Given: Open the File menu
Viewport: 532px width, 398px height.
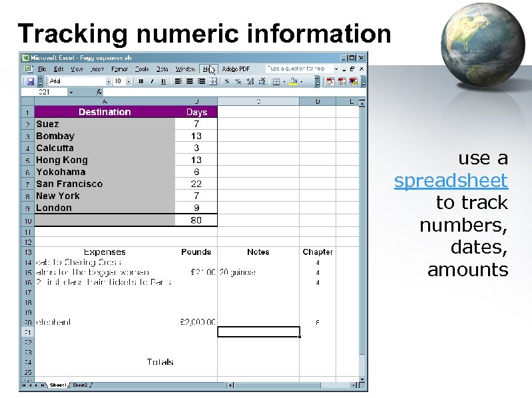Looking at the screenshot, I should pos(42,69).
